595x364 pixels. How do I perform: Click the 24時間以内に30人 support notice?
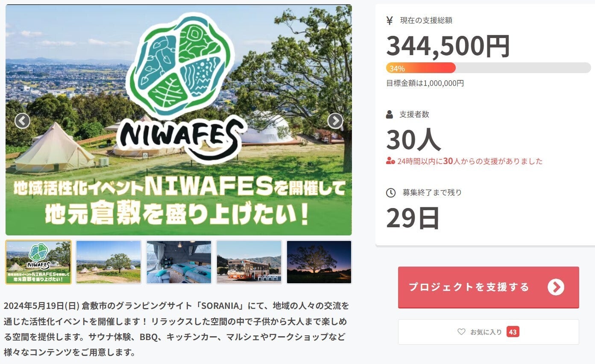470,161
